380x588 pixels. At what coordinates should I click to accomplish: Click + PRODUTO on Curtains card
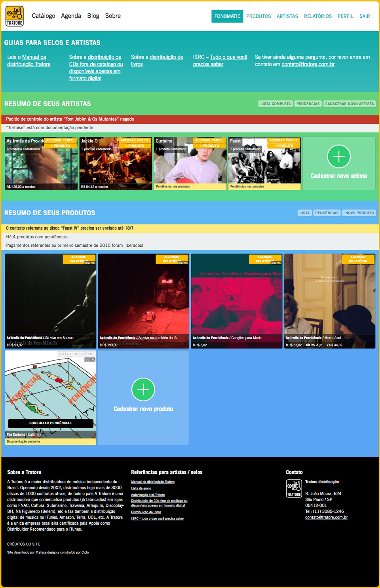pyautogui.click(x=209, y=146)
